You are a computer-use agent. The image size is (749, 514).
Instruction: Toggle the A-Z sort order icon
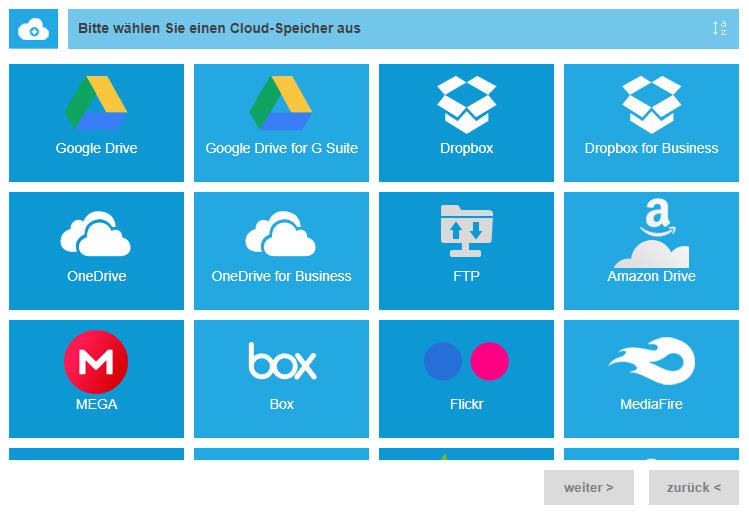pos(720,28)
